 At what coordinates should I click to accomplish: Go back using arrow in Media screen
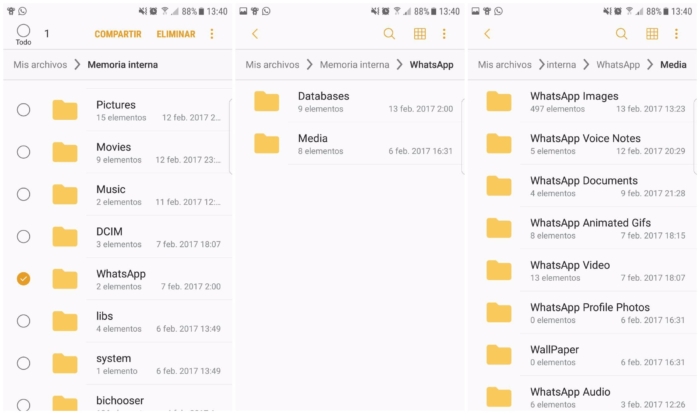pos(487,34)
